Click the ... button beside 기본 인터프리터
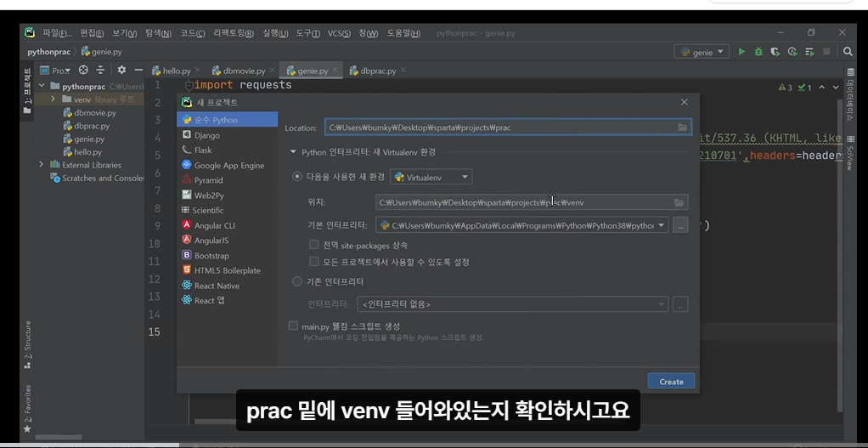The image size is (868, 448). [680, 225]
